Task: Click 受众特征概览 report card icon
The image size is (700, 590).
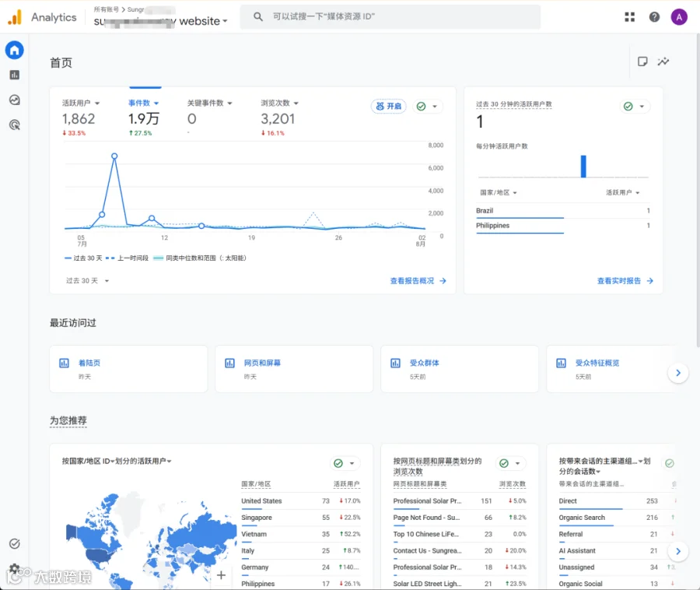Action: coord(561,363)
